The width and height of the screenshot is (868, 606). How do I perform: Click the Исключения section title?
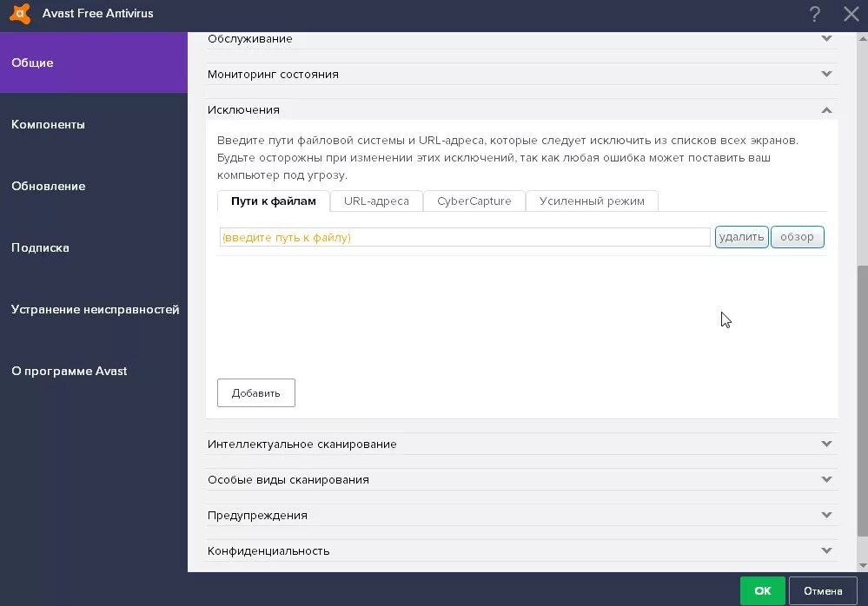(x=243, y=110)
